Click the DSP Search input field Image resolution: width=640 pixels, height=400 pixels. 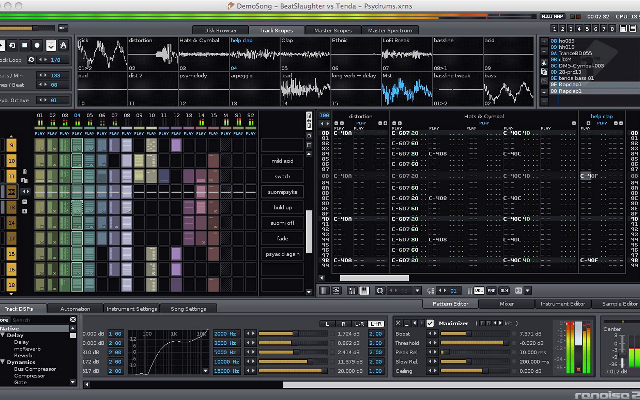40,320
